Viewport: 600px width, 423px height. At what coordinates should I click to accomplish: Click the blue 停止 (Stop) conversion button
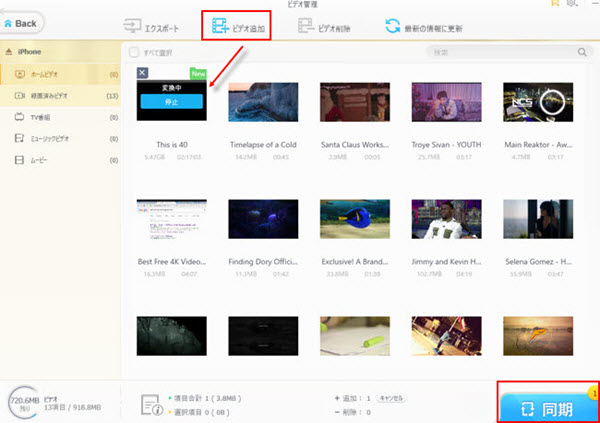[x=171, y=102]
